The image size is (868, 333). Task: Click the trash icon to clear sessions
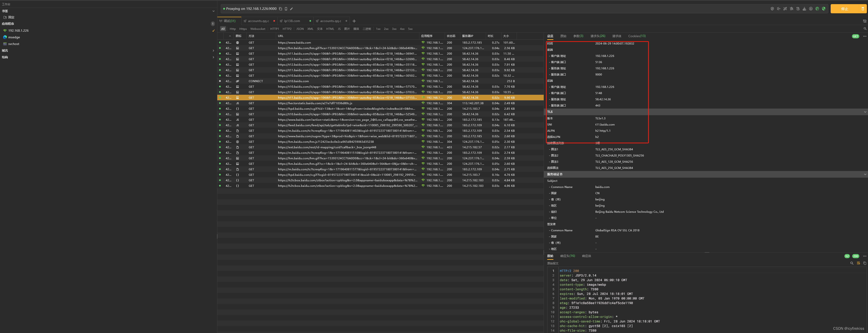863,9
